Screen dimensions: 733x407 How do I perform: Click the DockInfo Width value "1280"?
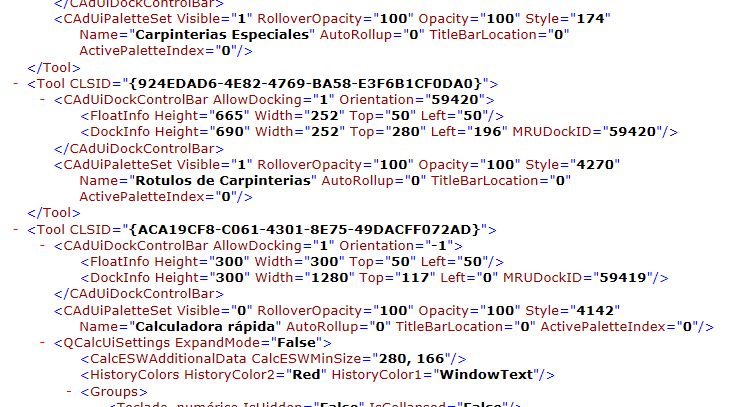pos(330,278)
